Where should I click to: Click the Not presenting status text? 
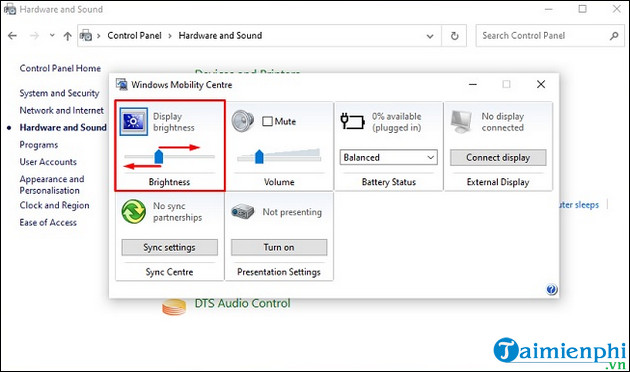pos(292,212)
